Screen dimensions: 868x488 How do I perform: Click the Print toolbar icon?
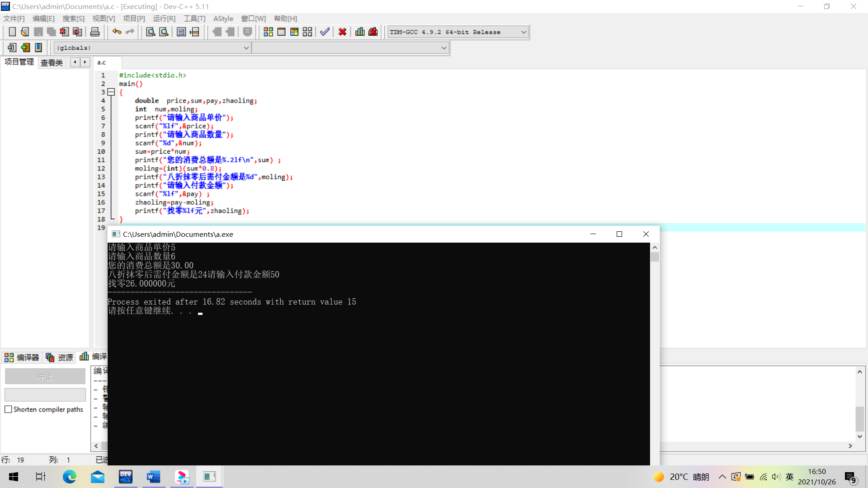point(95,32)
